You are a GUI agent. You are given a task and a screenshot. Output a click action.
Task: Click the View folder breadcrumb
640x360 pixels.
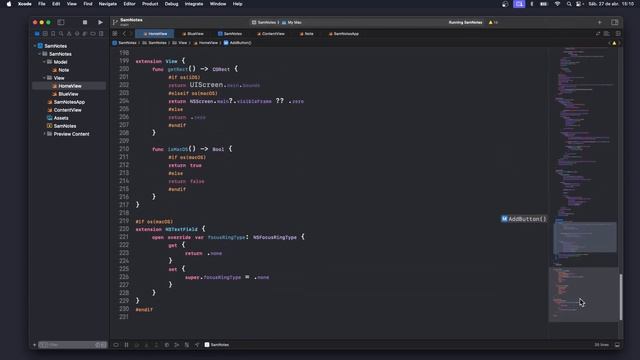pyautogui.click(x=180, y=43)
